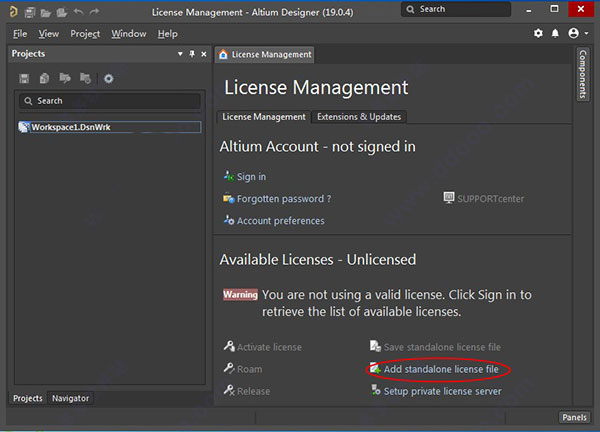
Task: Select Workspace1.DsnWrk in the project tree
Action: point(66,128)
